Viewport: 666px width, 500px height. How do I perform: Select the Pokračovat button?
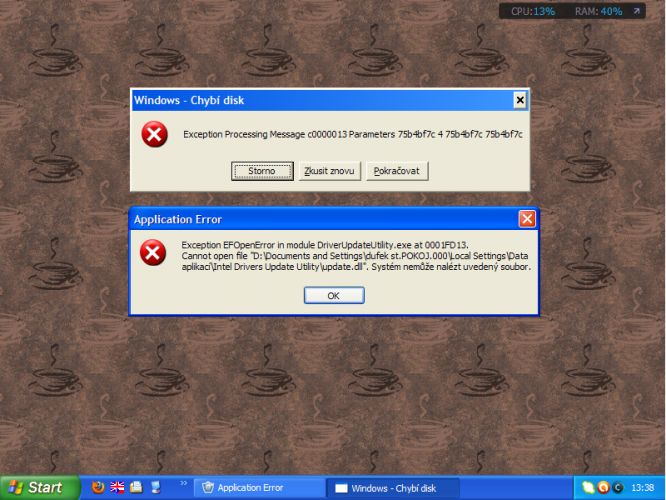pyautogui.click(x=397, y=171)
